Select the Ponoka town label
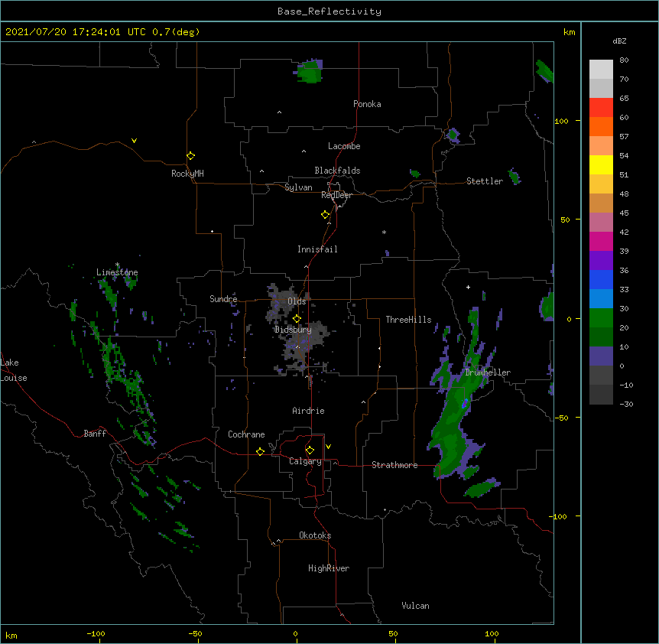Viewport: 659px width, 644px height. click(x=367, y=104)
